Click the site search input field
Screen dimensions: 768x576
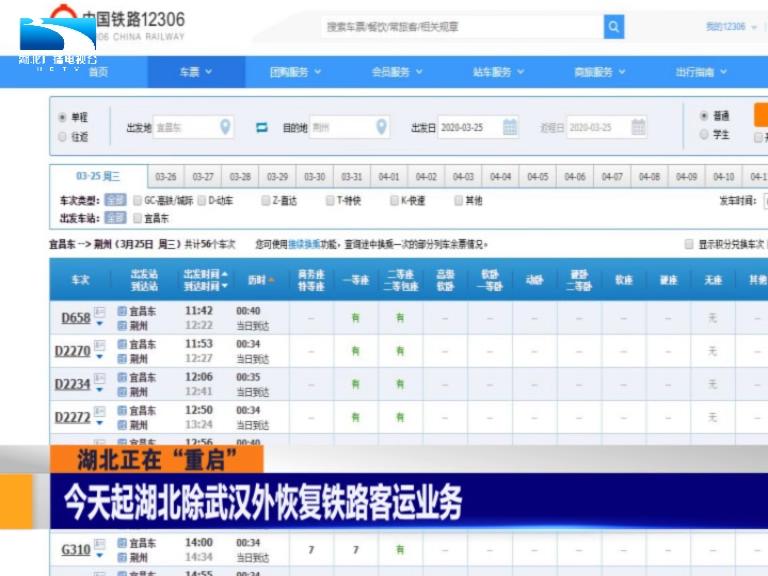[462, 27]
